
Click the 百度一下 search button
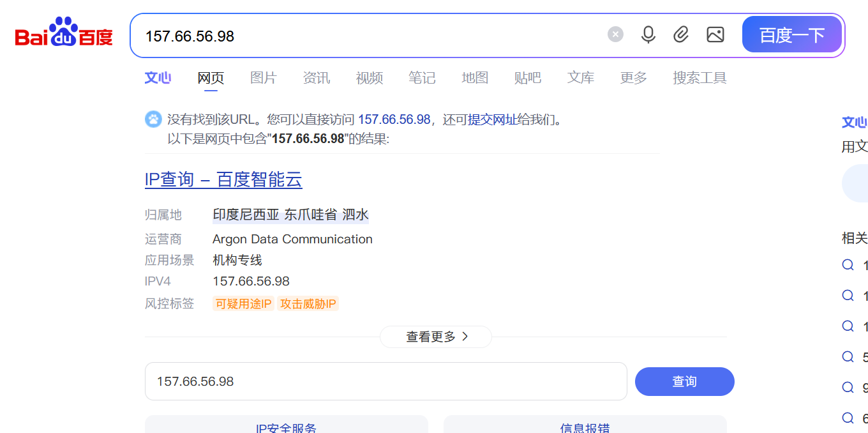coord(791,34)
